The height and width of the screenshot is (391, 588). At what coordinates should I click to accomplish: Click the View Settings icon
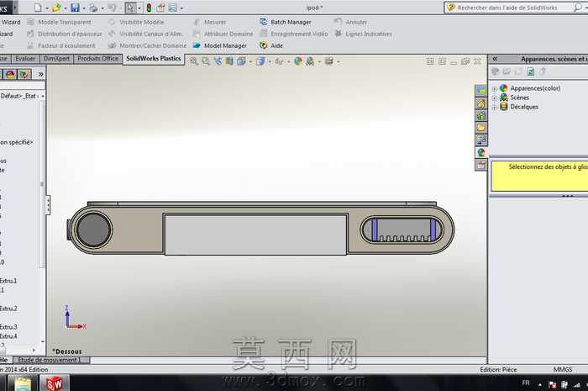(329, 61)
